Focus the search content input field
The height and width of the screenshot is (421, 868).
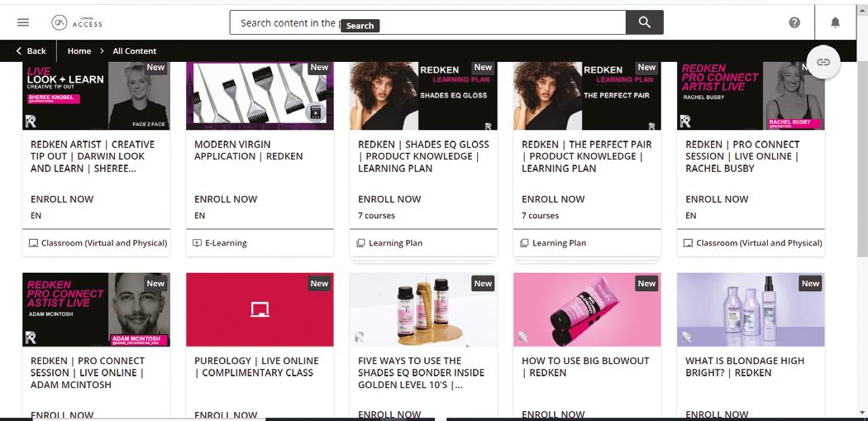pyautogui.click(x=427, y=22)
